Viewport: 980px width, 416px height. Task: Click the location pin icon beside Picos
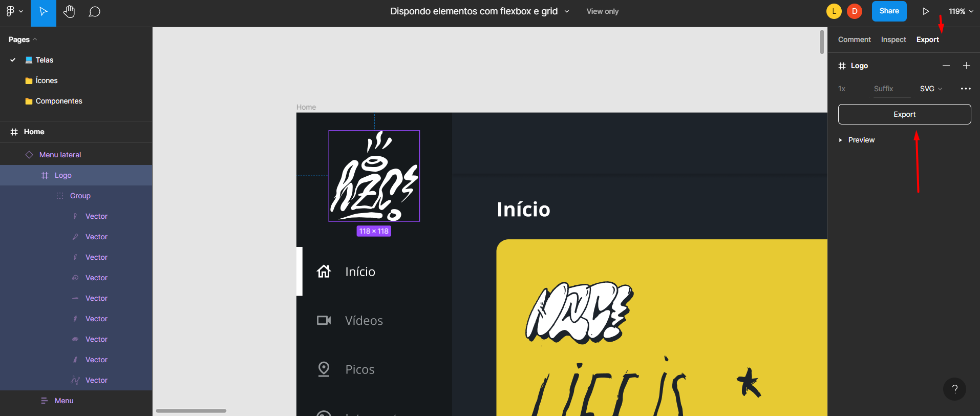click(x=324, y=369)
